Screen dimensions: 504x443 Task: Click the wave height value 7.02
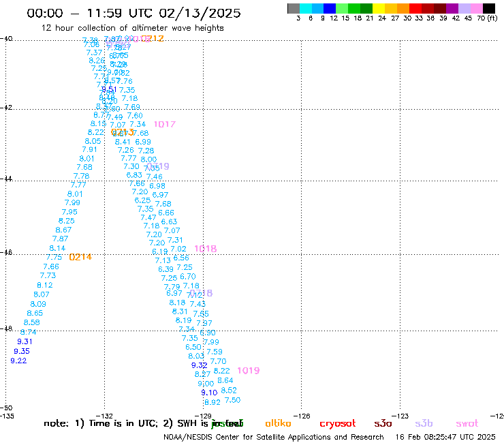(178, 249)
